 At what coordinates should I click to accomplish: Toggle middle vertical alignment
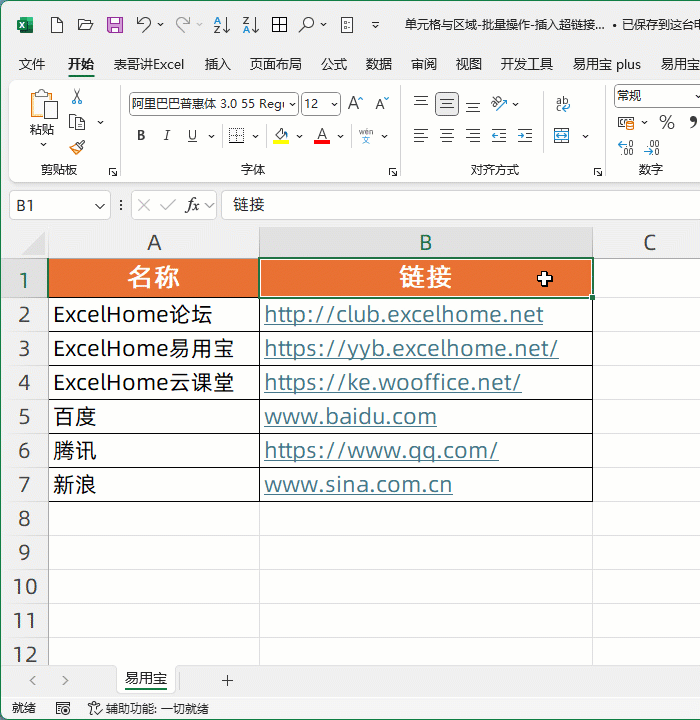446,104
